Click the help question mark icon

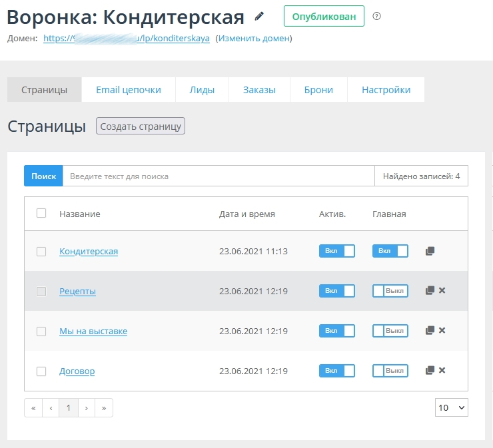[376, 16]
